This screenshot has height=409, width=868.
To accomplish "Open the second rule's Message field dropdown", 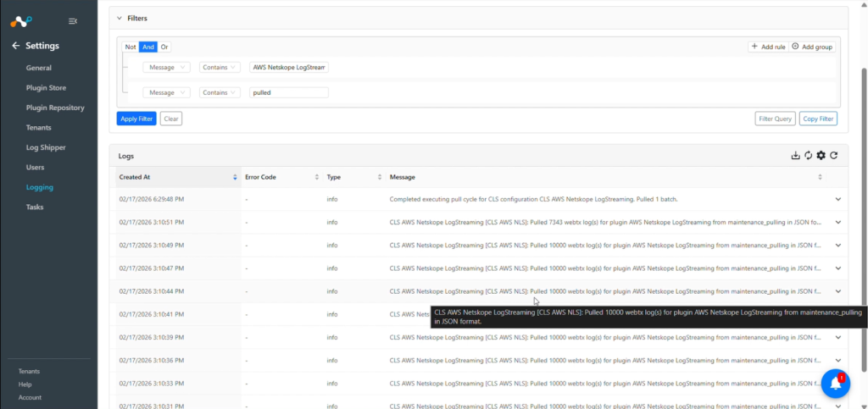I will 167,93.
